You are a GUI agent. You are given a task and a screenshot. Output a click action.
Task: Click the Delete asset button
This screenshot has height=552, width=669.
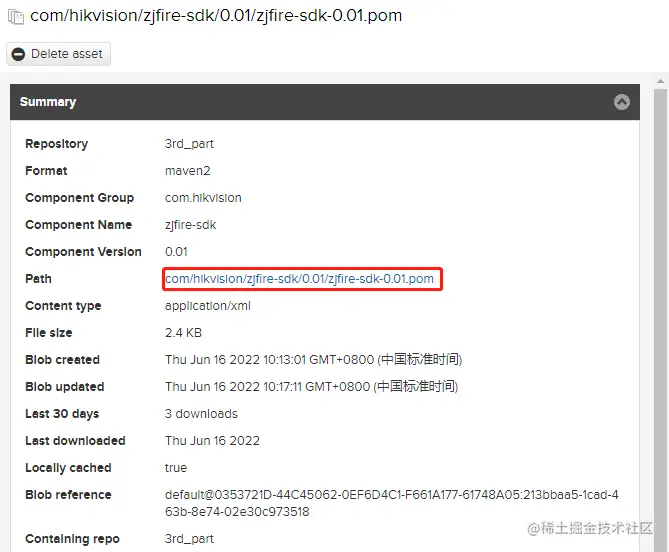[x=58, y=54]
